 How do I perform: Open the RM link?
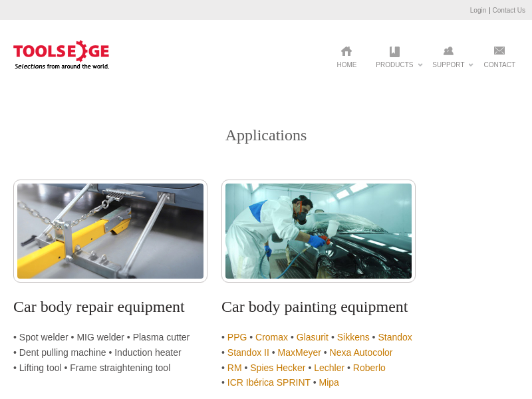click(235, 368)
